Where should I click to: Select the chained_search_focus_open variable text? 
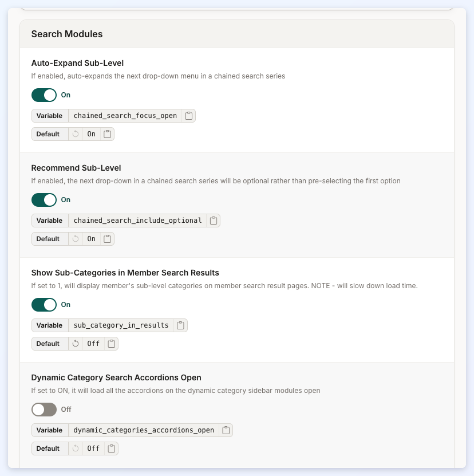(x=125, y=116)
